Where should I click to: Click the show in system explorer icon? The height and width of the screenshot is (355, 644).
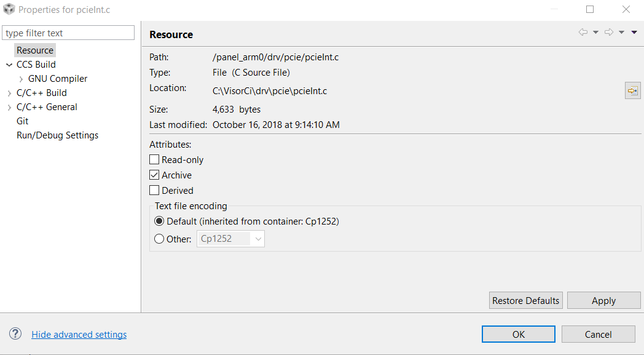[632, 90]
